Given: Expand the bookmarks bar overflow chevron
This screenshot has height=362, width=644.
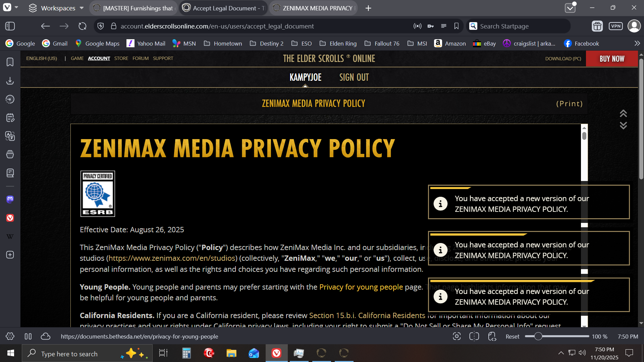Looking at the screenshot, I should point(637,44).
